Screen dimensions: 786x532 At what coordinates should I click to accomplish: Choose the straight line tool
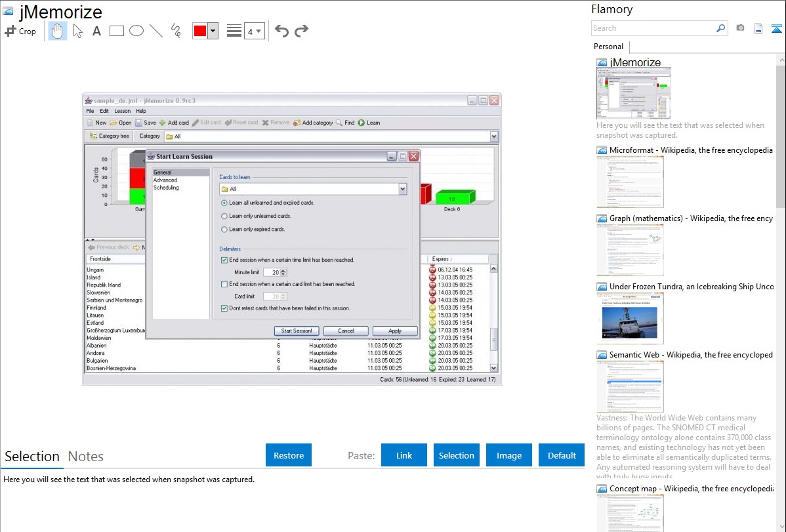156,31
